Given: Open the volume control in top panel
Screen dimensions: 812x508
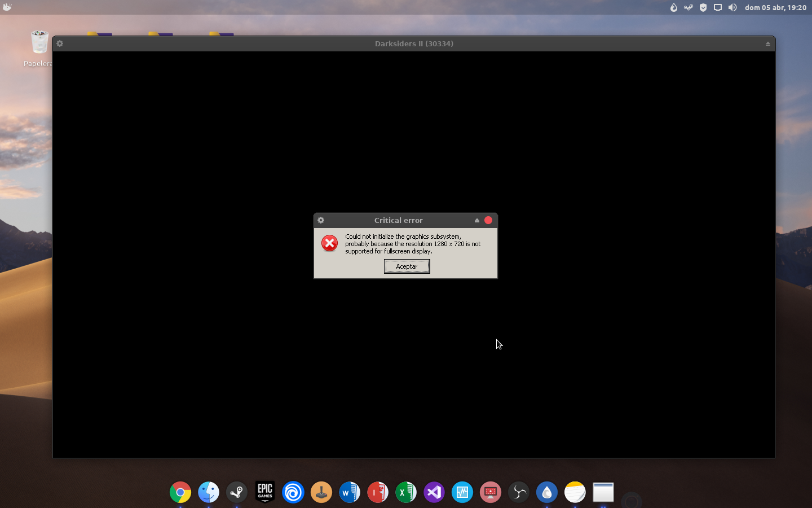Looking at the screenshot, I should point(732,7).
